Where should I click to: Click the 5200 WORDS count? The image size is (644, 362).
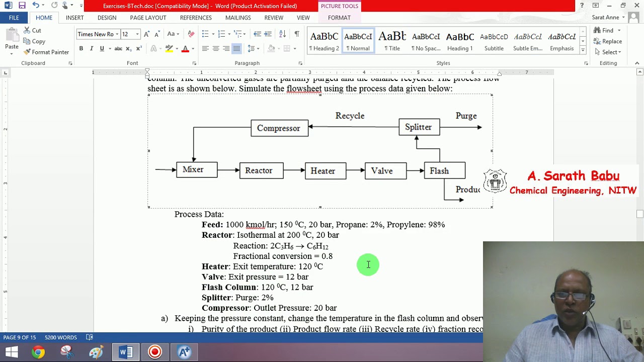click(60, 337)
